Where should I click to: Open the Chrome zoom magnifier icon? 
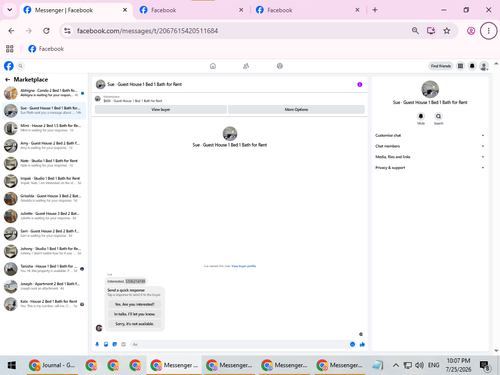click(x=415, y=31)
